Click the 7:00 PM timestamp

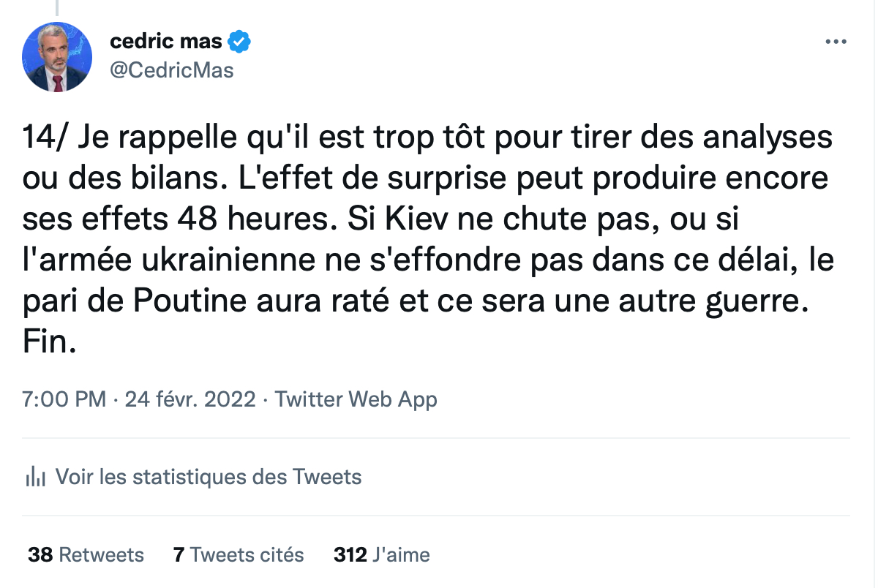tap(64, 400)
